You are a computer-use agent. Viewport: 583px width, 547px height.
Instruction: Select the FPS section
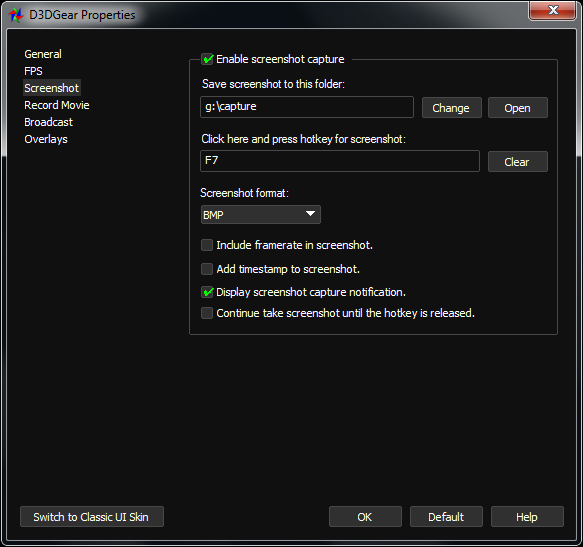tap(33, 71)
